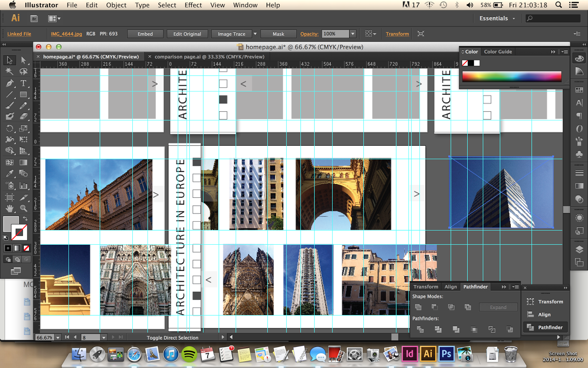Open the Transform link in control bar

pyautogui.click(x=397, y=34)
